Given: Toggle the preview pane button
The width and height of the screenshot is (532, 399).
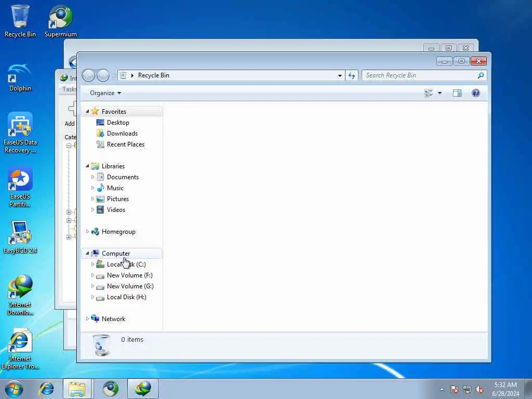Looking at the screenshot, I should pos(457,93).
